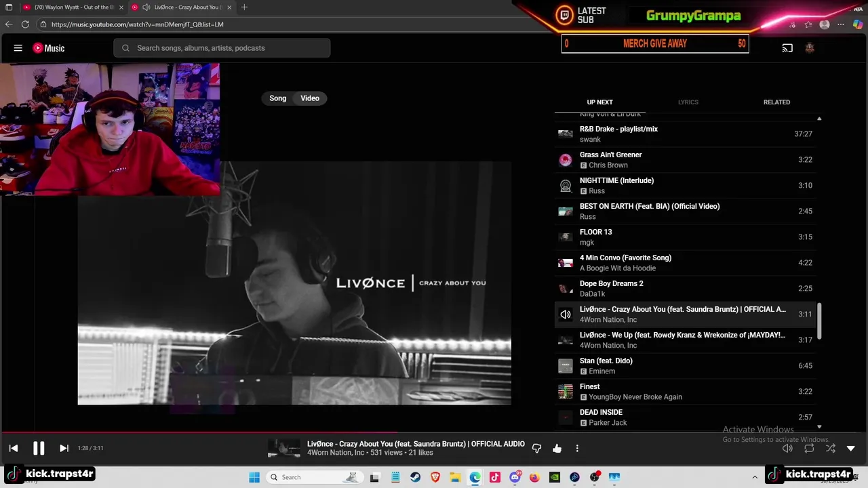Viewport: 868px width, 488px height.
Task: Play Stan (feat. Dido) by Eminem
Action: pyautogui.click(x=685, y=366)
